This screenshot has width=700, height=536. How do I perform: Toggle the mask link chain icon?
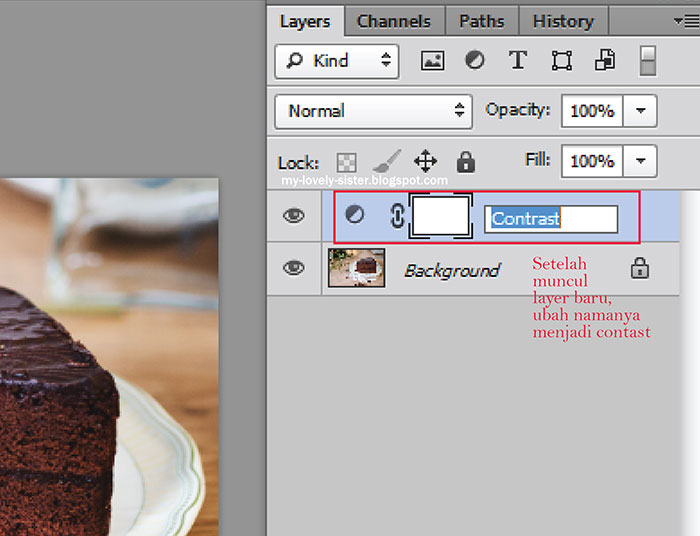coord(397,216)
